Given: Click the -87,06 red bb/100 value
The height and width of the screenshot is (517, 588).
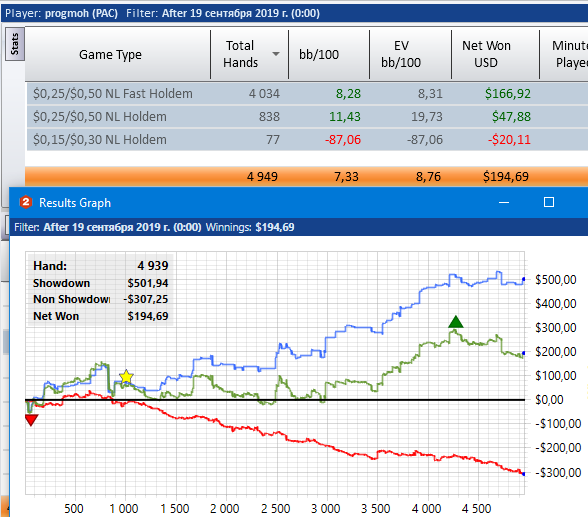Looking at the screenshot, I should pos(343,139).
